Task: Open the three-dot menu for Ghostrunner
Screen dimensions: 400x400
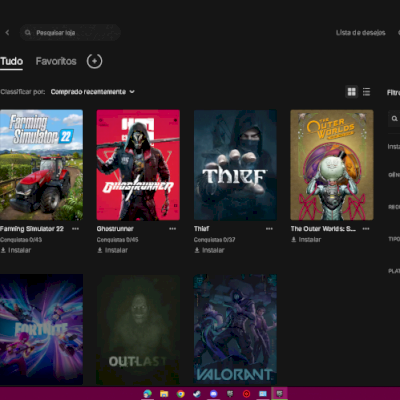Action: [172, 229]
